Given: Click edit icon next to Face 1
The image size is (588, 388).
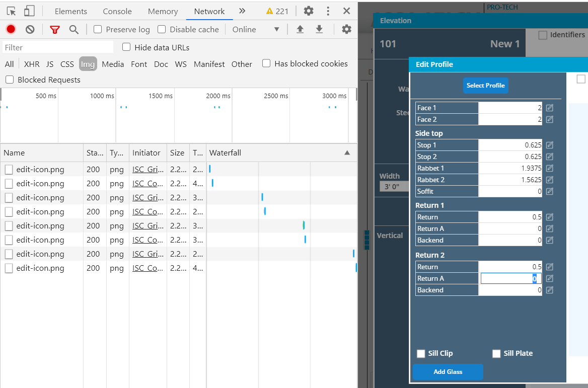Looking at the screenshot, I should 550,108.
